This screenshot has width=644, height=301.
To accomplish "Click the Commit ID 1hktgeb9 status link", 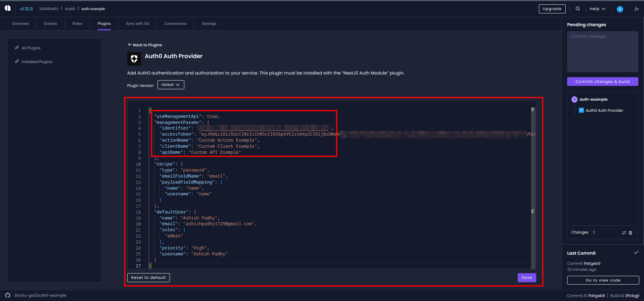I will coord(586,296).
